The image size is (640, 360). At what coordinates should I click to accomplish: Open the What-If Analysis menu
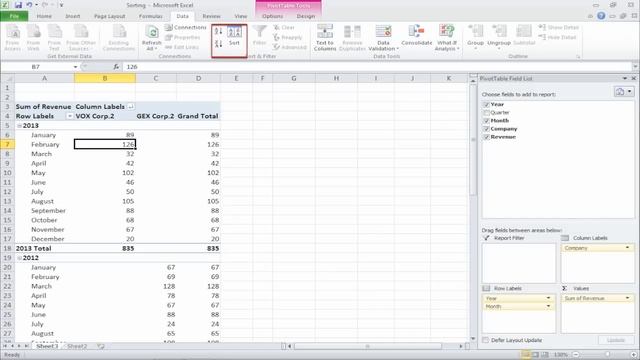(447, 38)
